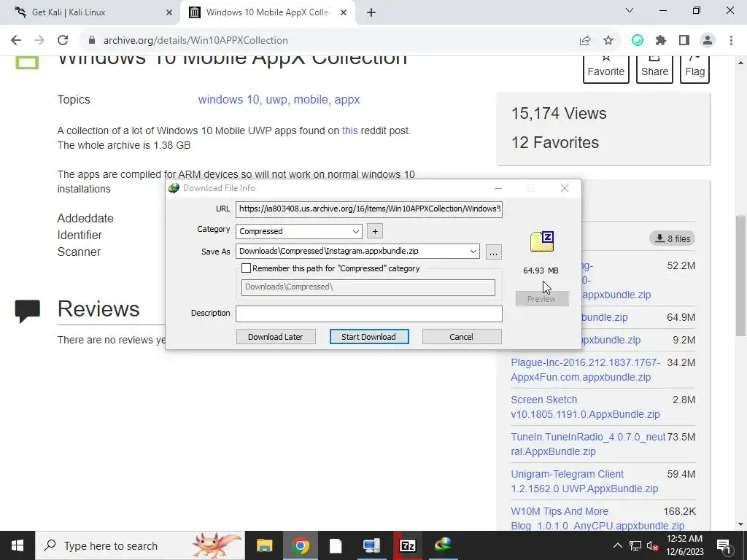Follow the 'this' reddit post link
The height and width of the screenshot is (560, 747).
pyautogui.click(x=349, y=131)
